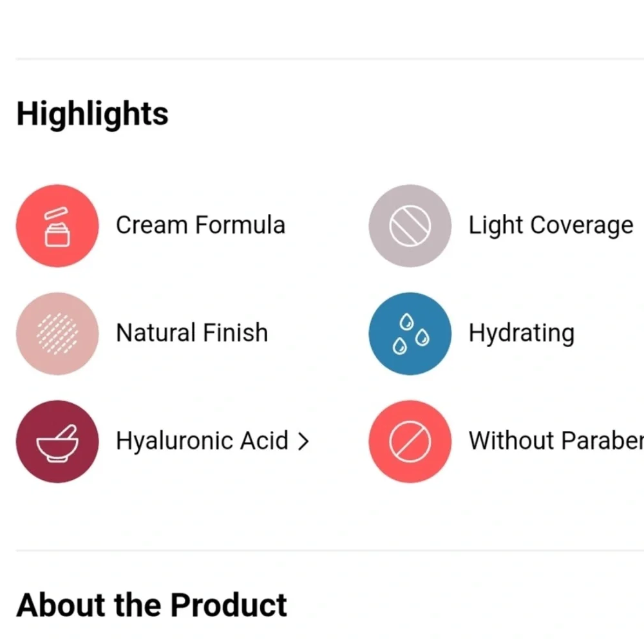Tap the Light Coverage striped circle icon
The image size is (644, 644).
(x=410, y=226)
